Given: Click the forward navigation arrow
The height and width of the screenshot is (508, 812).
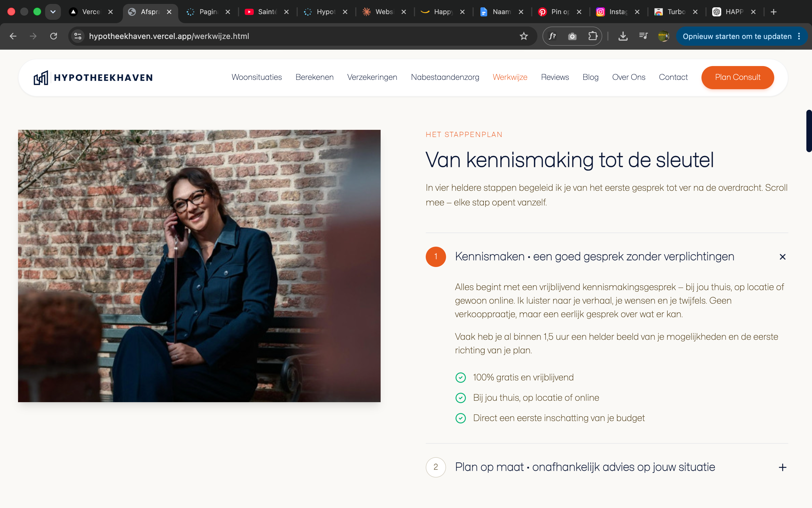Looking at the screenshot, I should pyautogui.click(x=33, y=36).
